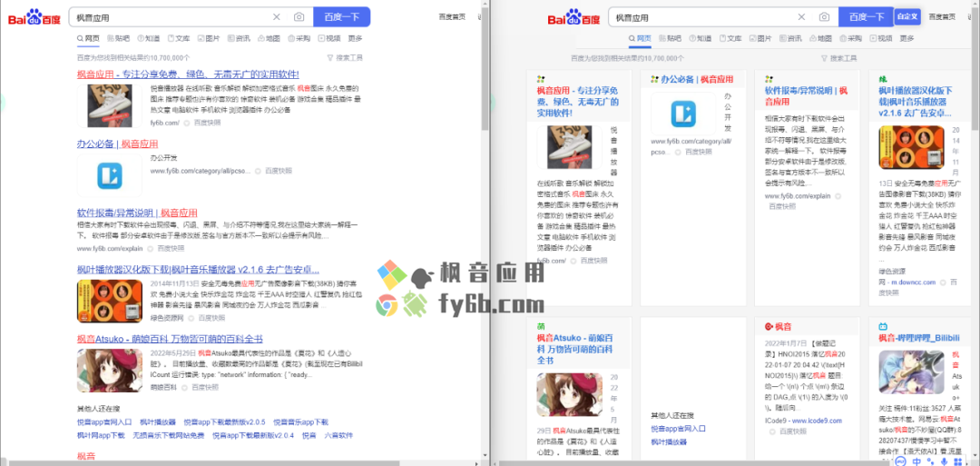The image size is (980, 466).
Task: Click the 无损音乐下载网站免费 related search
Action: point(169,435)
